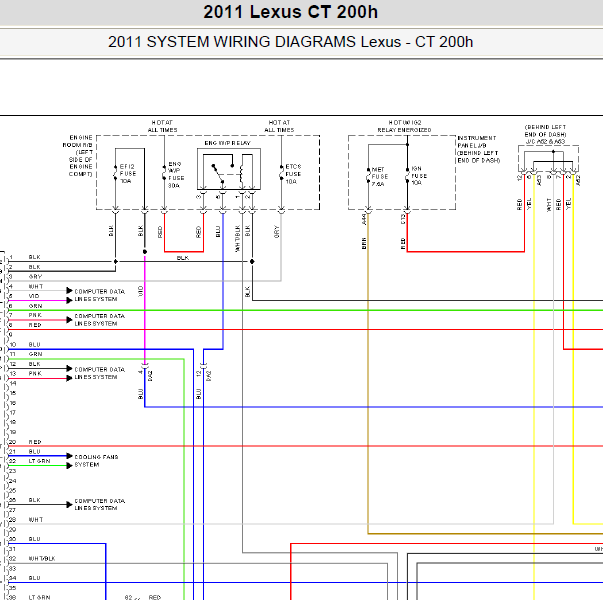Click the INSTRUMENT PANEL J/B label
Image resolution: width=603 pixels, height=600 pixels.
tap(478, 149)
